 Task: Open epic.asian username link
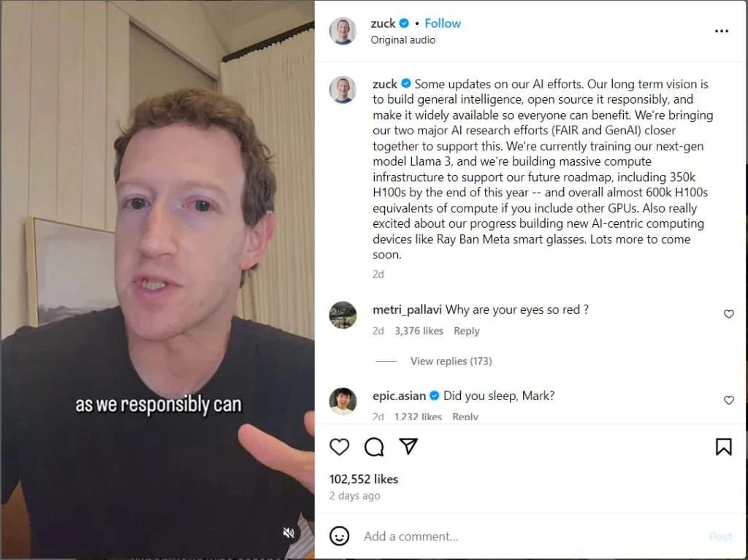(399, 396)
